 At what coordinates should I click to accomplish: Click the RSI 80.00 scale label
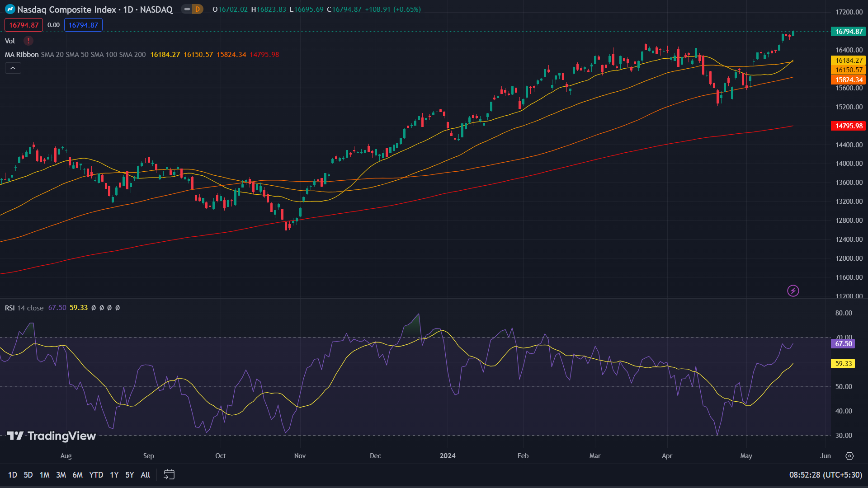pos(844,313)
